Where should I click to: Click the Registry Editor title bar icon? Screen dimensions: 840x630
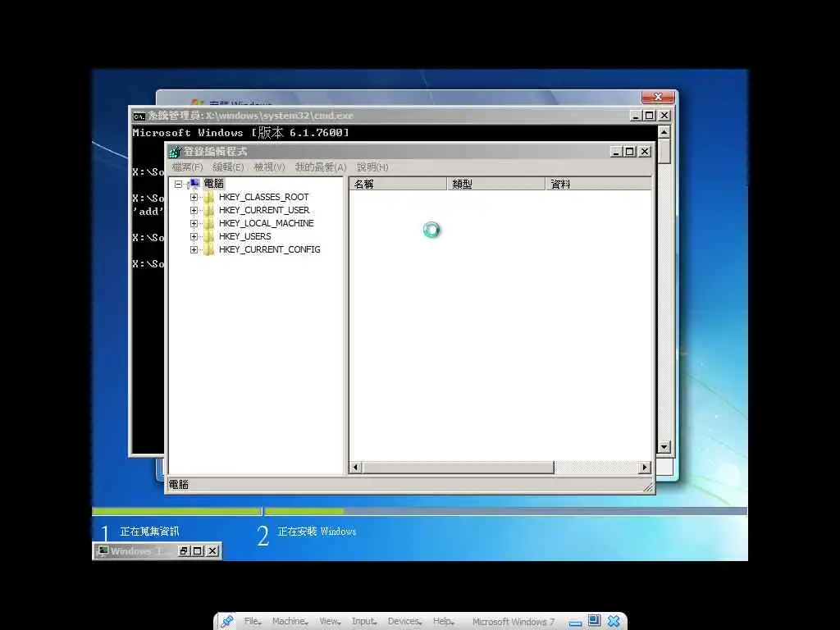pos(175,152)
